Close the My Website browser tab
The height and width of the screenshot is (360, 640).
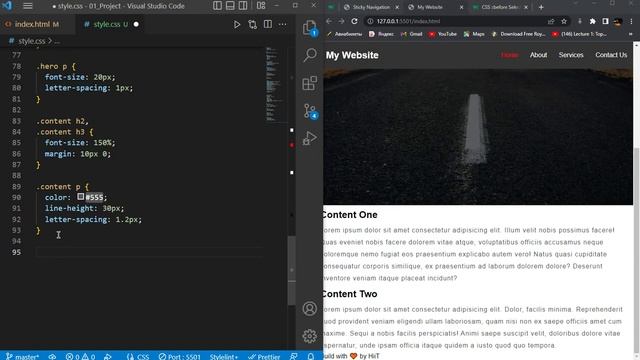(462, 7)
